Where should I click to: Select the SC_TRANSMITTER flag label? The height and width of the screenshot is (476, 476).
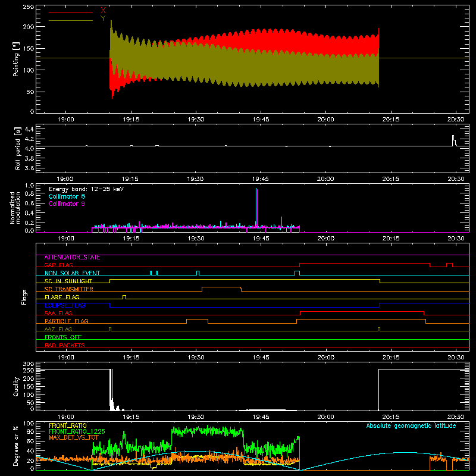click(68, 289)
